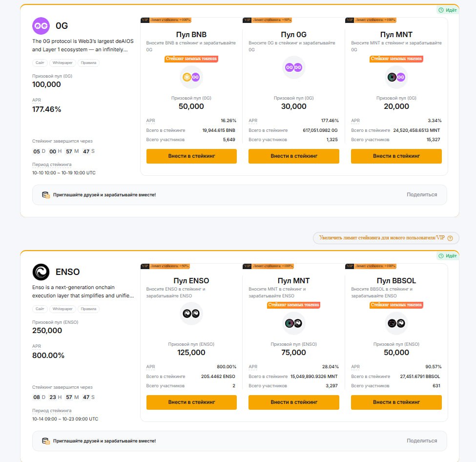Stake in the 0G pool
The height and width of the screenshot is (462, 476).
294,156
